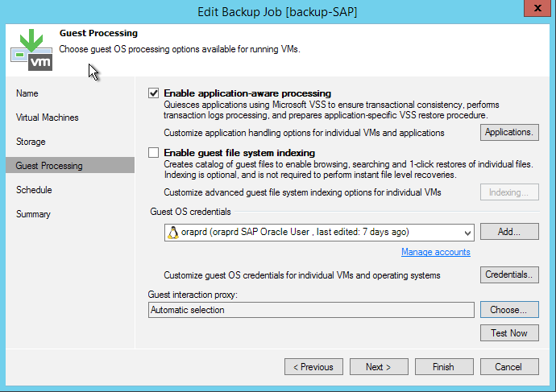
Task: Switch to the Storage step
Action: click(x=31, y=142)
